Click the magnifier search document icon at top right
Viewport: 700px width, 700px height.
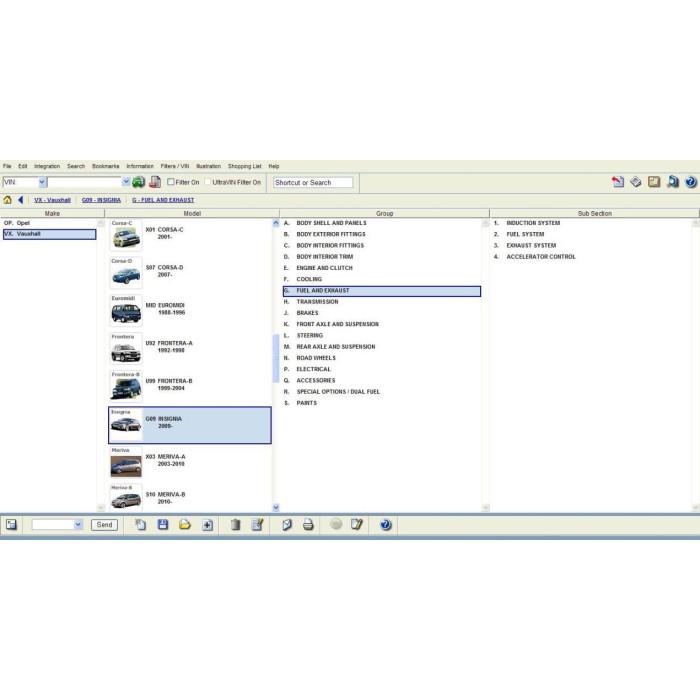click(673, 182)
